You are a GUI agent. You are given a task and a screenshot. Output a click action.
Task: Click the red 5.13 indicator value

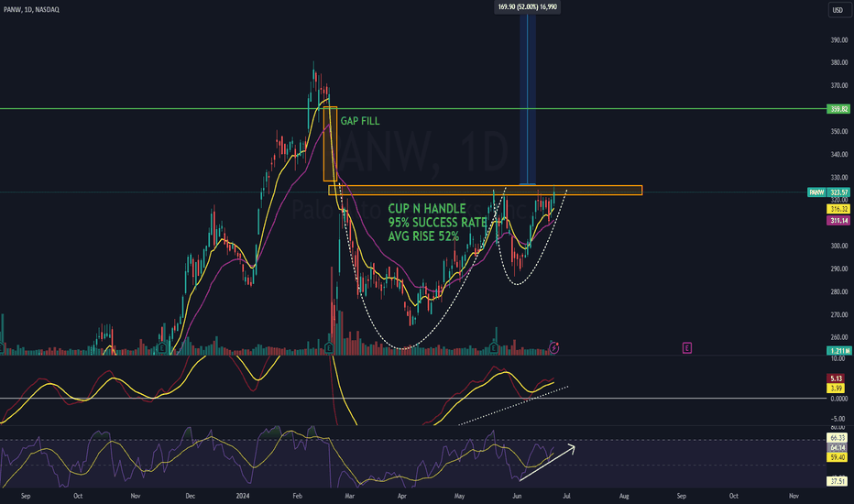(837, 378)
